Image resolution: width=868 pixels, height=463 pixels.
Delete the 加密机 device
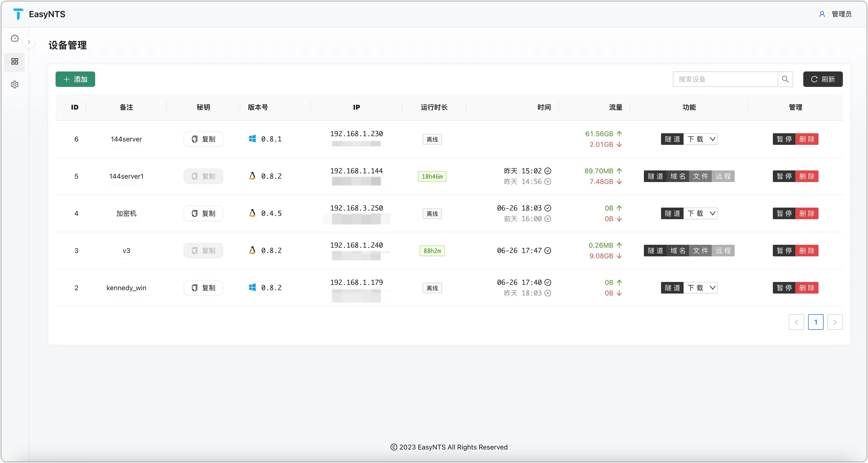click(x=807, y=213)
